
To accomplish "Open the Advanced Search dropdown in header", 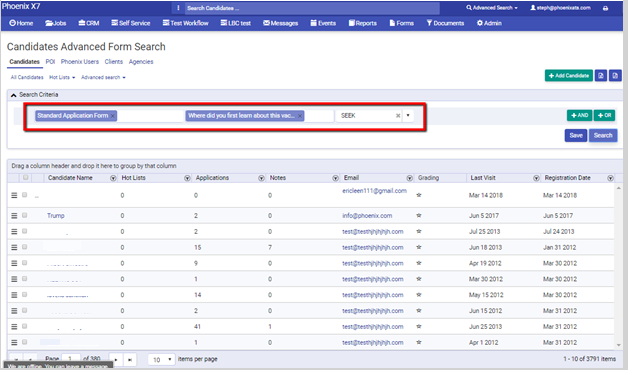I will (492, 8).
